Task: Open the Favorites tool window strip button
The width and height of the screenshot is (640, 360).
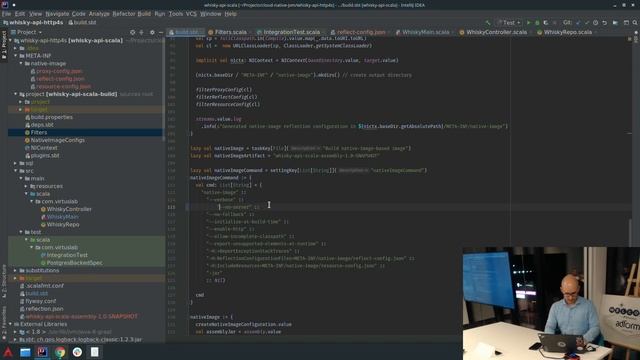Action: 4,323
